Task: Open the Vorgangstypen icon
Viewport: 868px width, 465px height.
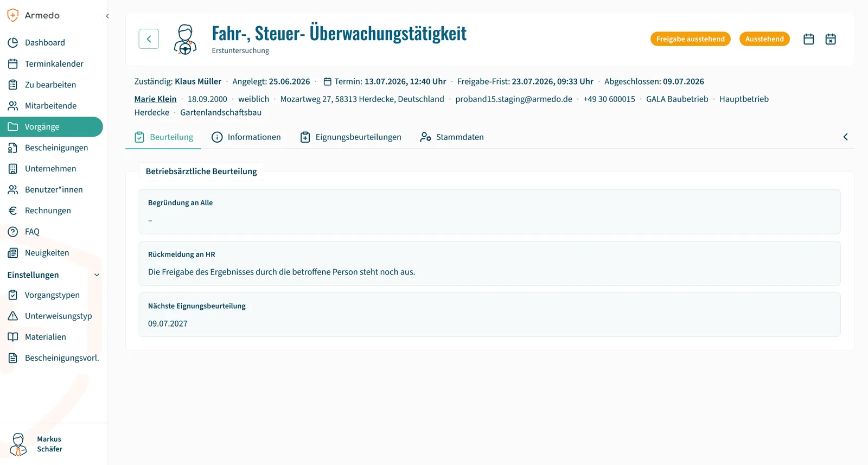Action: [13, 295]
